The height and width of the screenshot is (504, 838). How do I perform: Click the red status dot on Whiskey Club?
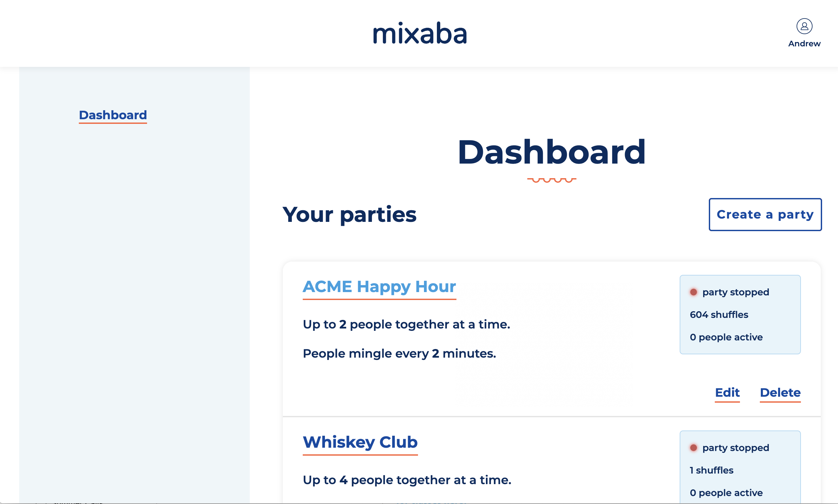693,447
